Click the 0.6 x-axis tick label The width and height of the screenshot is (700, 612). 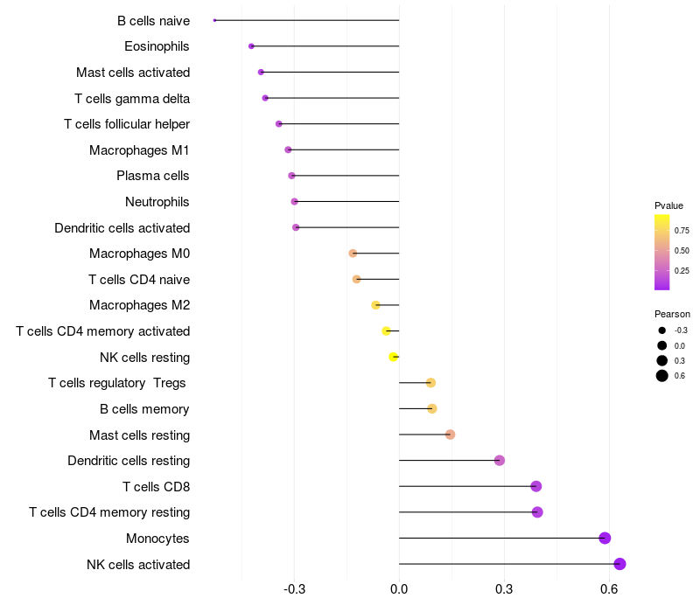tap(609, 589)
